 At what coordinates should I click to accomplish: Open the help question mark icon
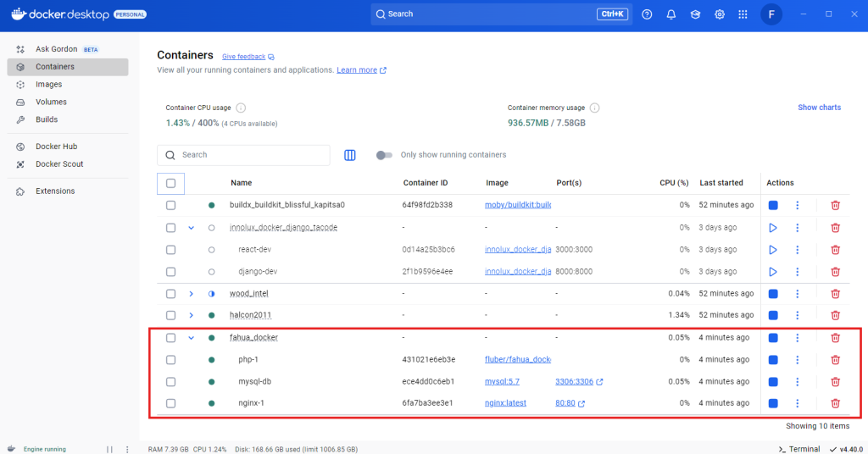pyautogui.click(x=647, y=14)
